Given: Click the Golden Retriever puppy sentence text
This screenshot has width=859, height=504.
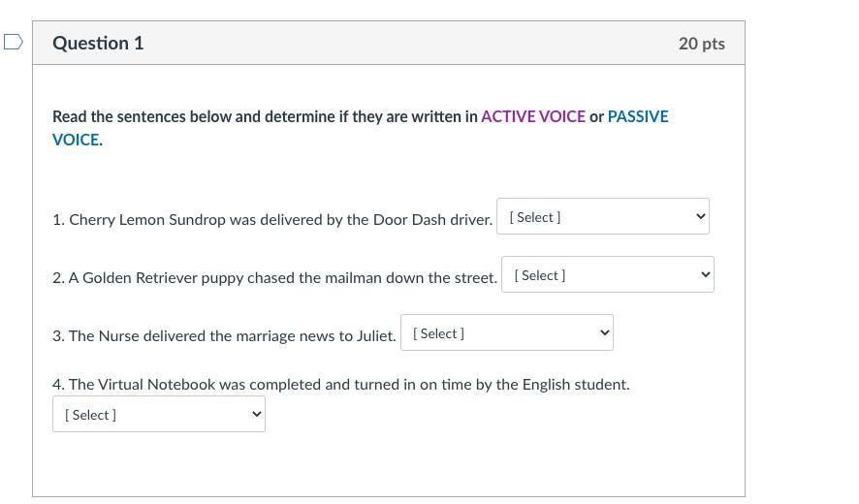Looking at the screenshot, I should click(274, 277).
